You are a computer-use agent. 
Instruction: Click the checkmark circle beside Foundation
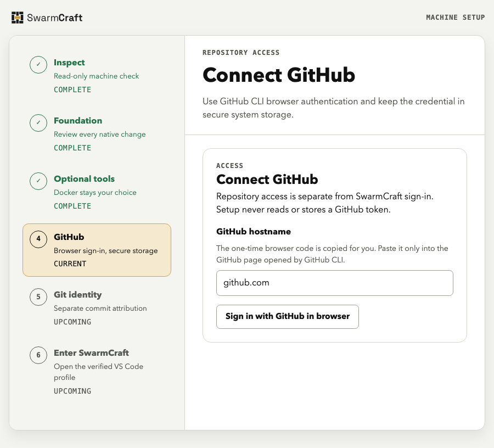click(38, 123)
